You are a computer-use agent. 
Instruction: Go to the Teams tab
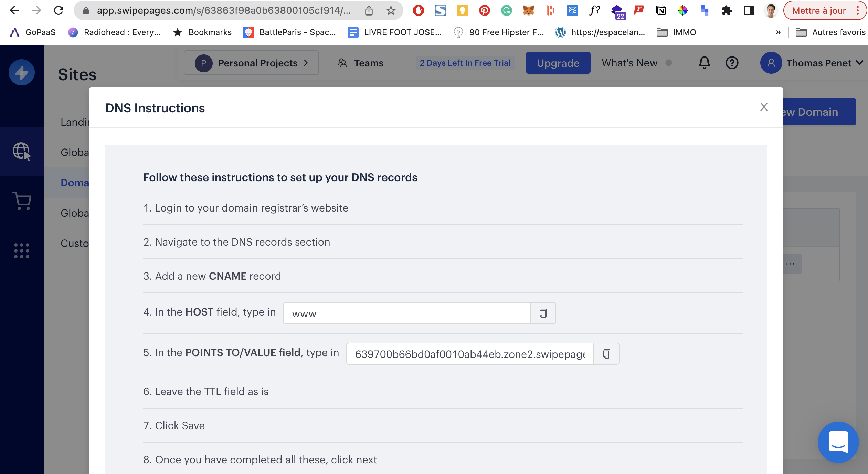361,63
